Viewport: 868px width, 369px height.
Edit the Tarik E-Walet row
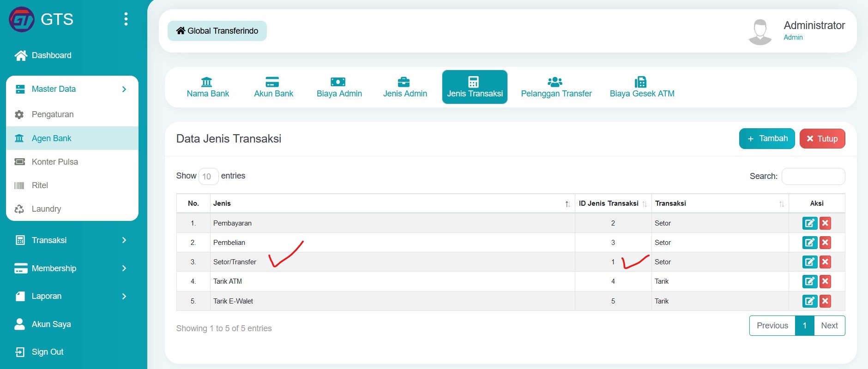(x=810, y=301)
